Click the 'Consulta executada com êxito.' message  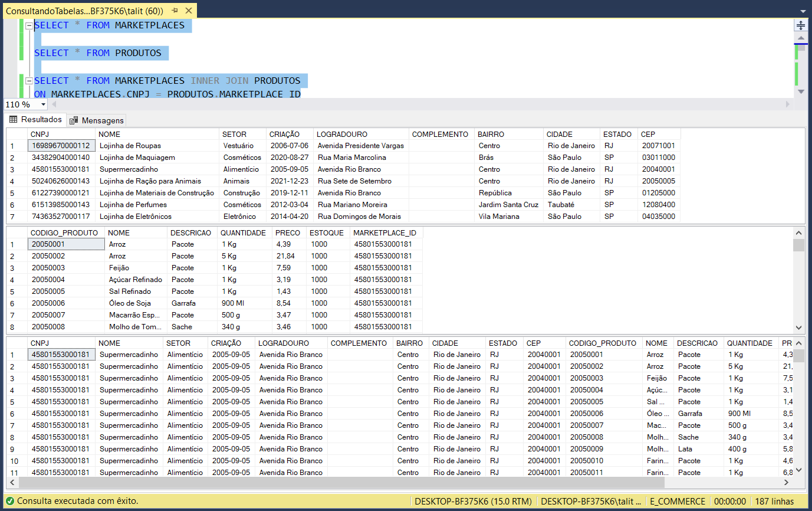[x=78, y=501]
